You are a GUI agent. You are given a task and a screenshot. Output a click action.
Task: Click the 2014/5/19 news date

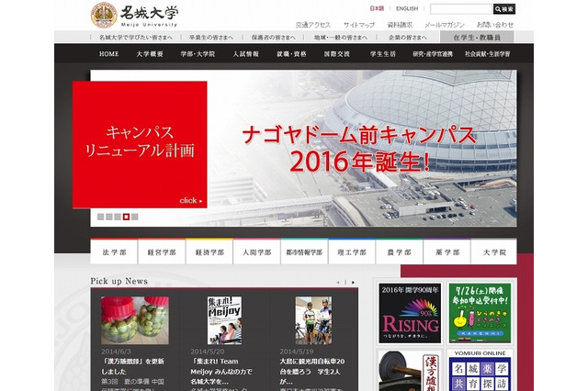click(297, 352)
